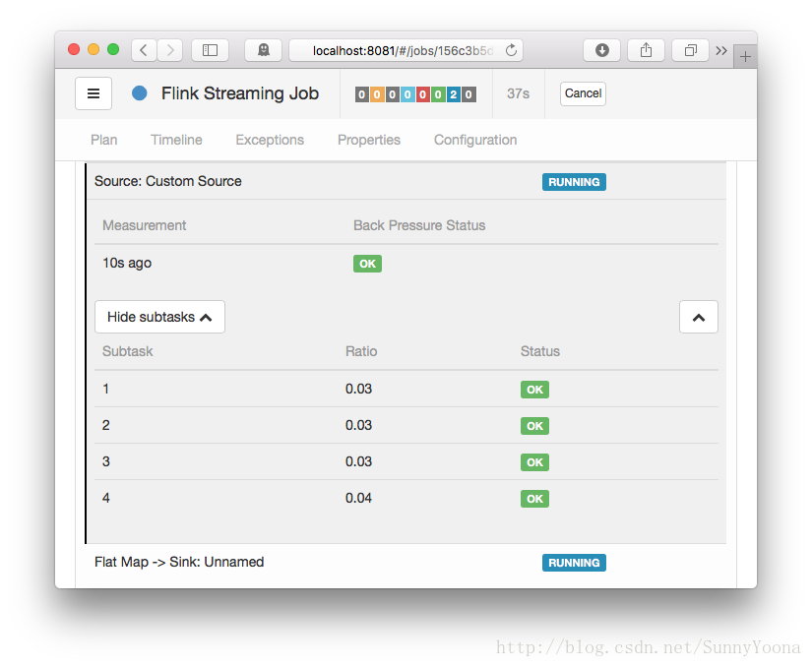Collapse panel with the up chevron button
This screenshot has height=667, width=812.
coord(699,317)
